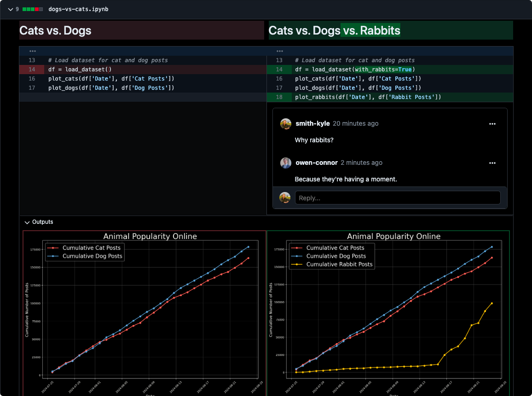Click the yellow Cumulative Rabbit Posts legend marker

(297, 264)
